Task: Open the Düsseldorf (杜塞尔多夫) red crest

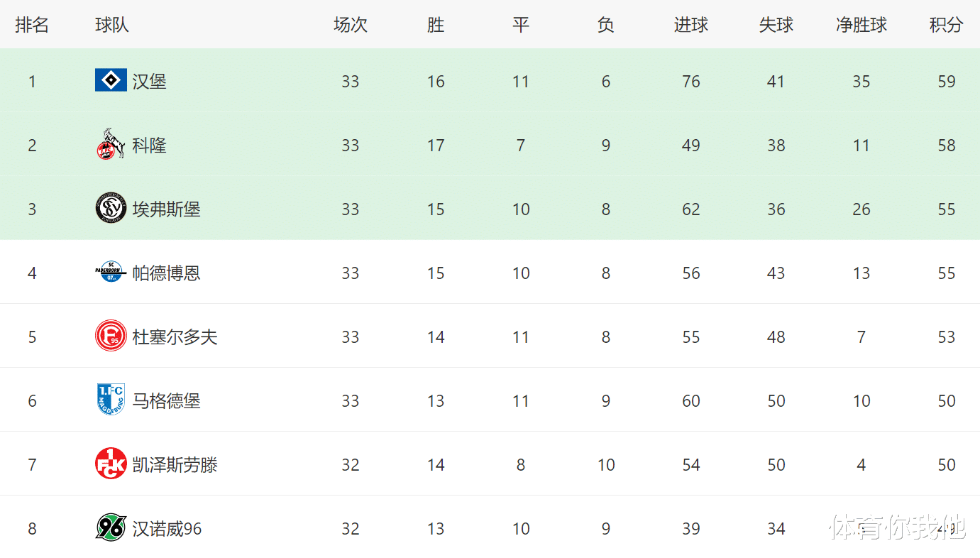Action: tap(111, 336)
